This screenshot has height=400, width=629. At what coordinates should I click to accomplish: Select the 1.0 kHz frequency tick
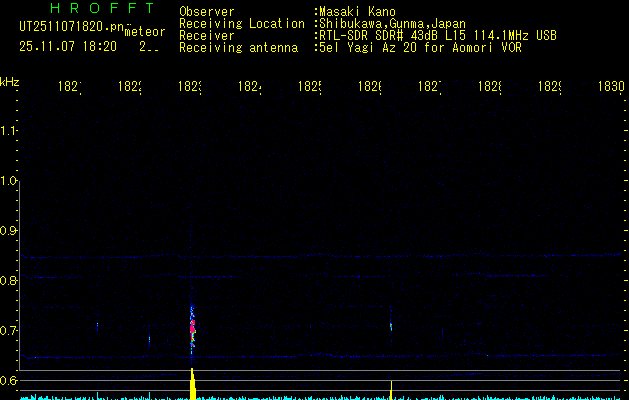[x=9, y=181]
